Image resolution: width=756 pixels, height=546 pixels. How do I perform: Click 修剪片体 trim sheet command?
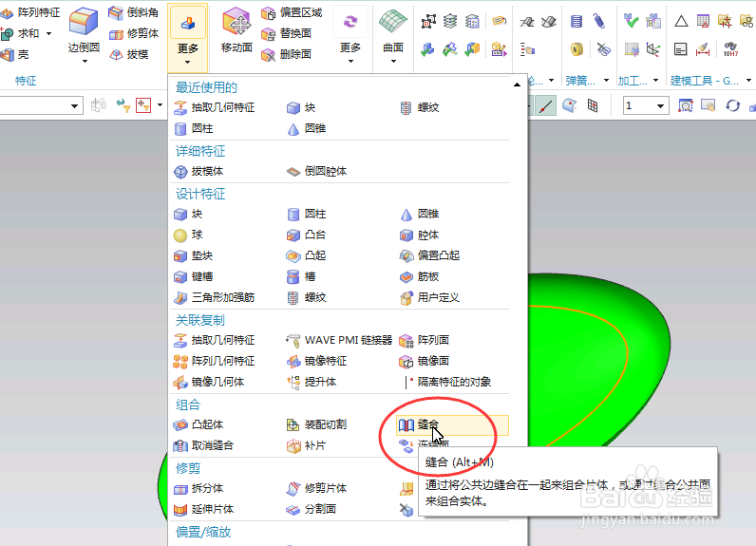click(x=316, y=488)
